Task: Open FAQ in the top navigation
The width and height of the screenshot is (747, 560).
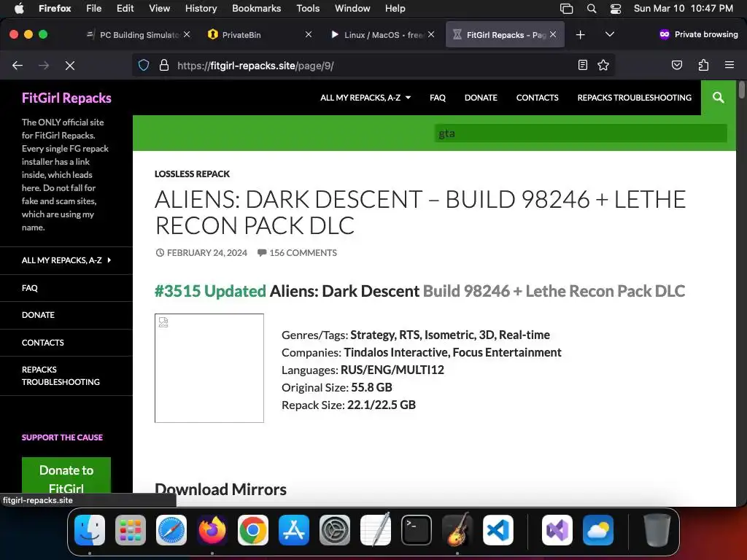Action: click(x=438, y=98)
